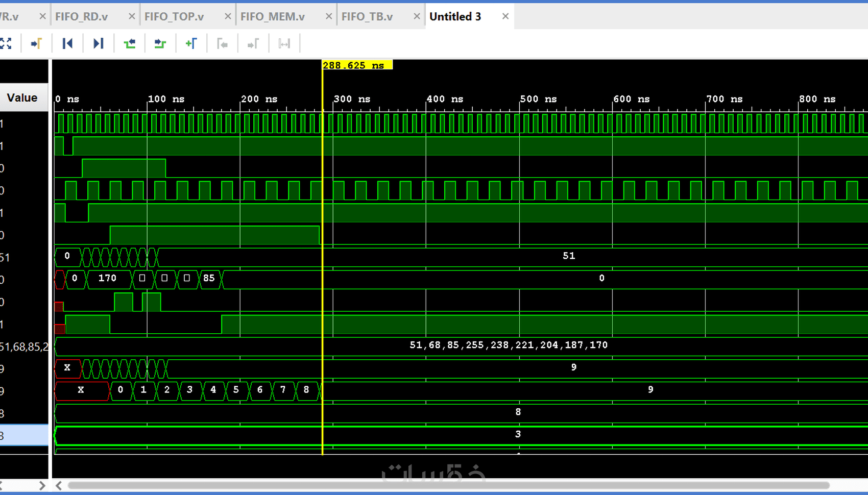Click the Swap Cursors icon
The image size is (868, 495).
pos(284,44)
